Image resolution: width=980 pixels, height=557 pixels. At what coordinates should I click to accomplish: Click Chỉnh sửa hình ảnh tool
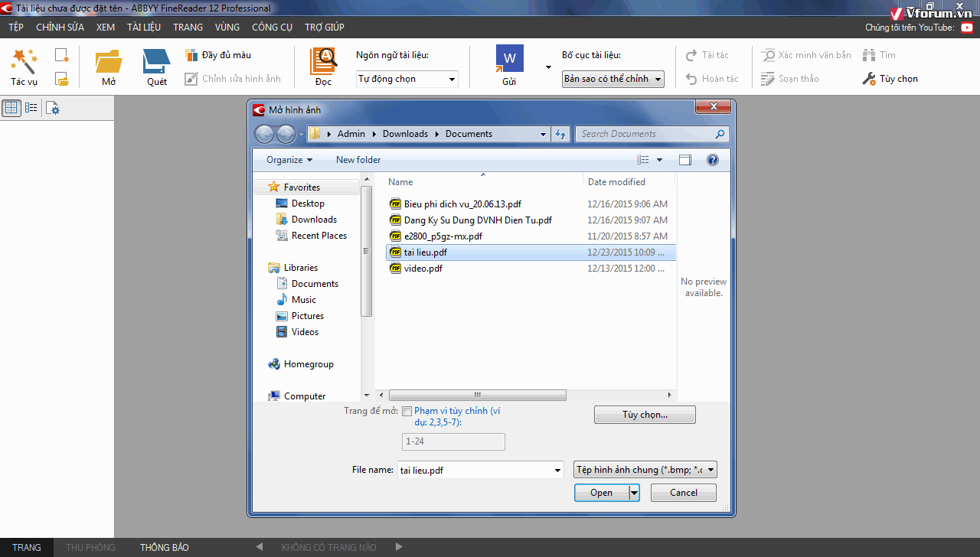click(x=233, y=79)
